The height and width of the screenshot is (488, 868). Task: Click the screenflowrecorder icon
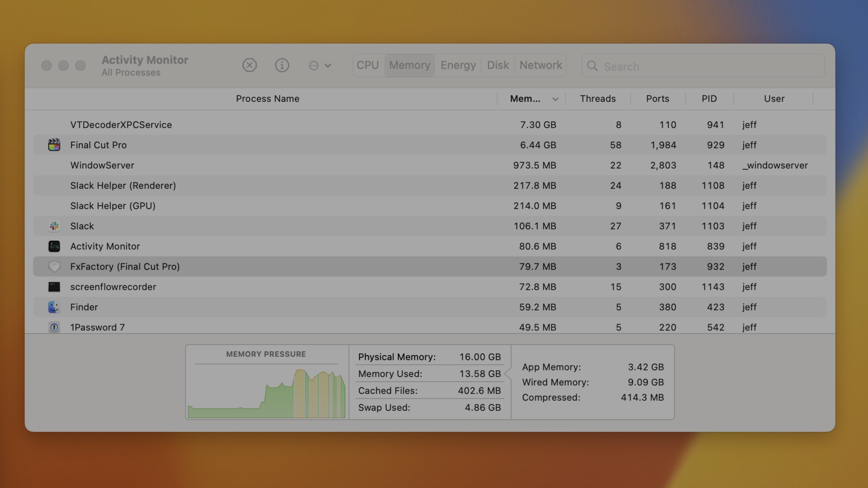[x=54, y=287]
